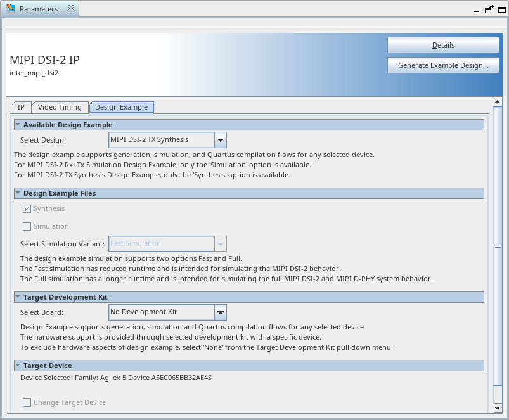Viewport: 509px width, 420px height.
Task: Click the Select Board dropdown arrow
Action: click(221, 312)
